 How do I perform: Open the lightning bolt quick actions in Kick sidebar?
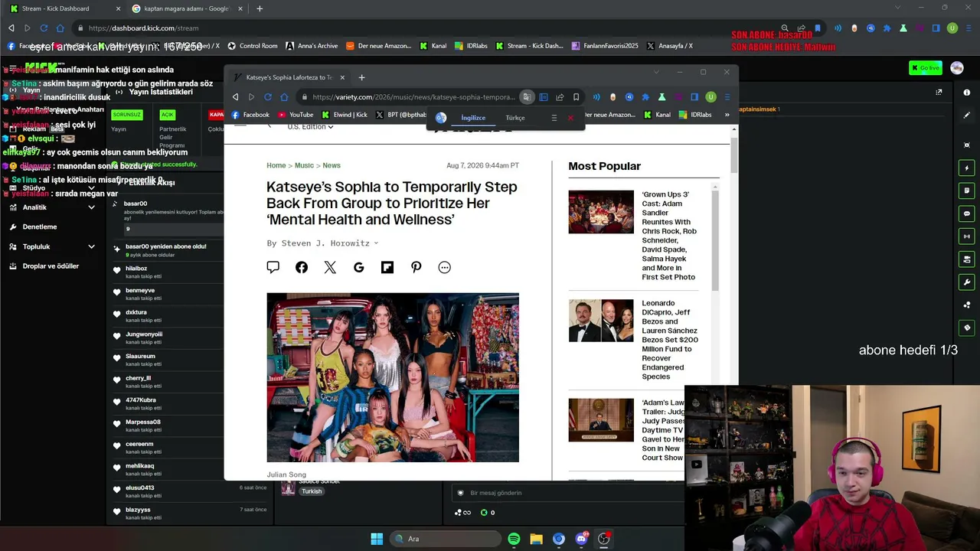(x=967, y=168)
